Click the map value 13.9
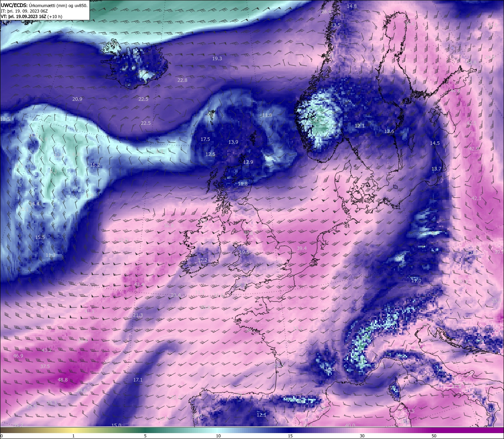Viewport: 504px width, 439px height. (233, 142)
